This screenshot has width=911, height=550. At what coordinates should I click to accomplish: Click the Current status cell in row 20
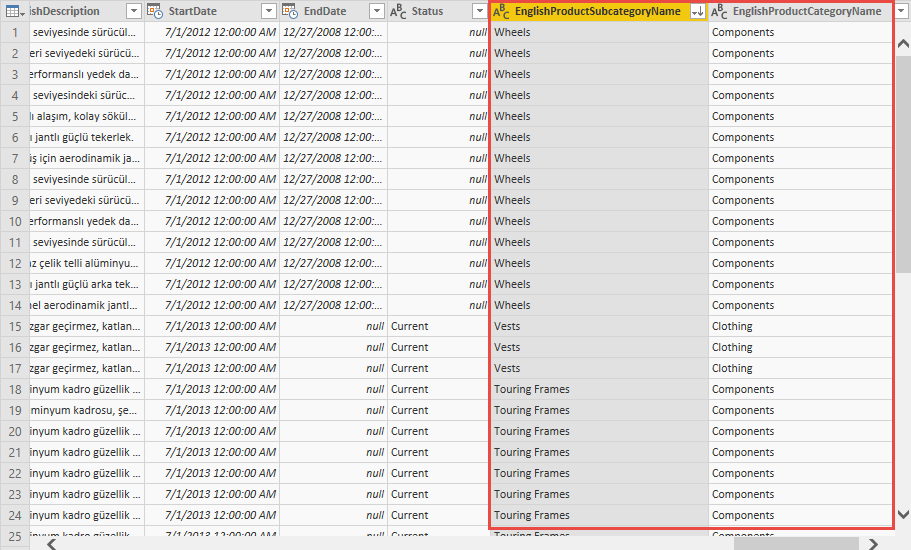click(x=409, y=431)
